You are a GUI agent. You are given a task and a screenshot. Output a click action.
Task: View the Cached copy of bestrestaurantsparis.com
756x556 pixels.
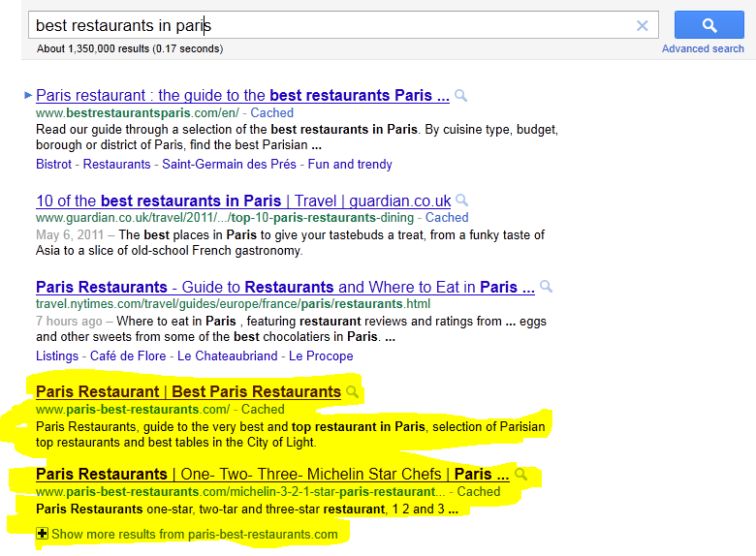coord(272,112)
